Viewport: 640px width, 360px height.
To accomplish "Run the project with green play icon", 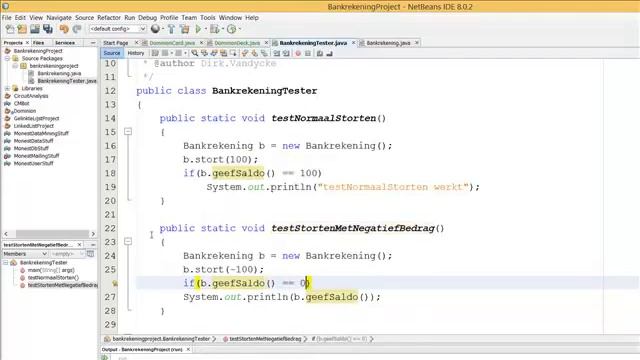I will [x=198, y=29].
